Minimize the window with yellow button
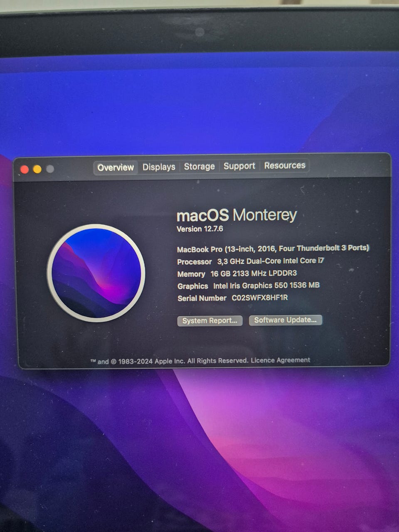The image size is (399, 532). (x=37, y=169)
